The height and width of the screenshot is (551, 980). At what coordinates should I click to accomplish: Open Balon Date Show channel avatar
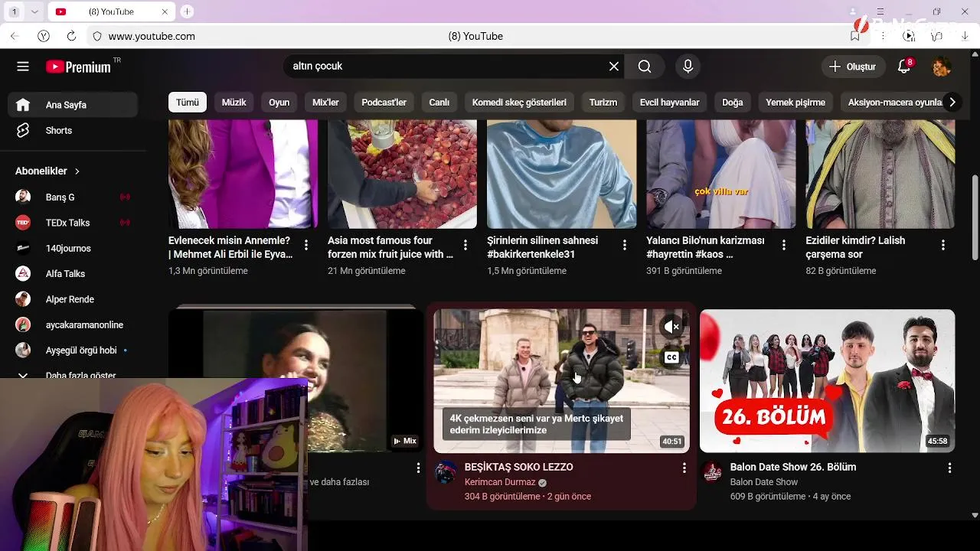click(x=712, y=471)
